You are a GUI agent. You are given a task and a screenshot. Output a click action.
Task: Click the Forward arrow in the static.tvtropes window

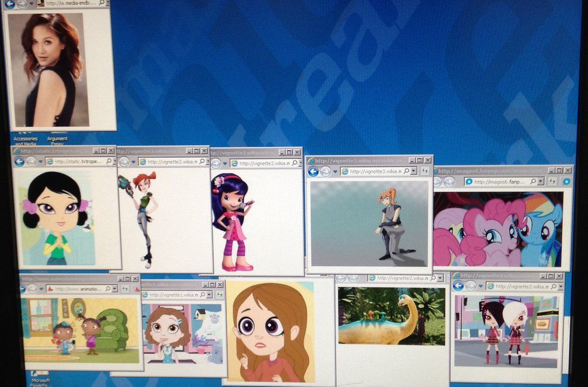(x=31, y=161)
